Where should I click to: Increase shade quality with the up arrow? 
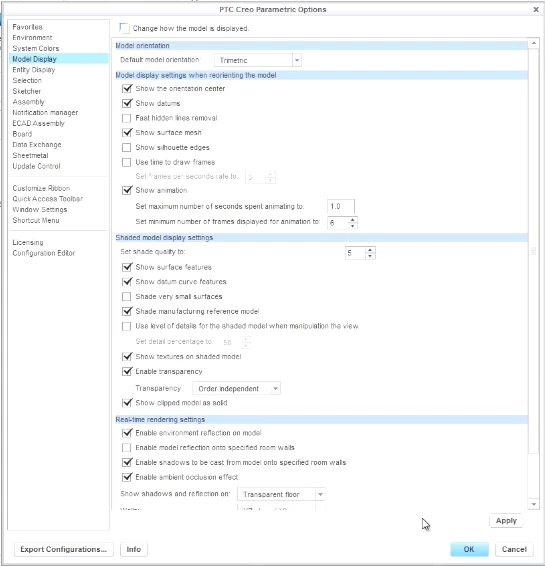coord(370,250)
